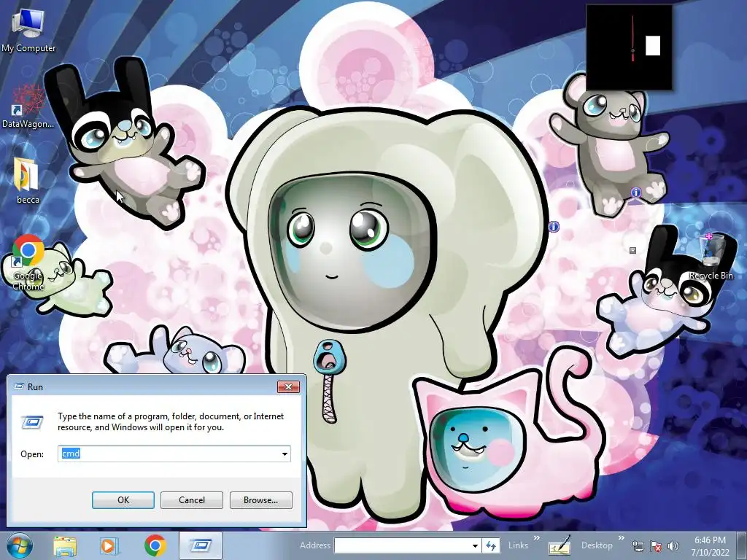Viewport: 747px width, 560px height.
Task: Click the Desktop toolbar label
Action: point(597,545)
